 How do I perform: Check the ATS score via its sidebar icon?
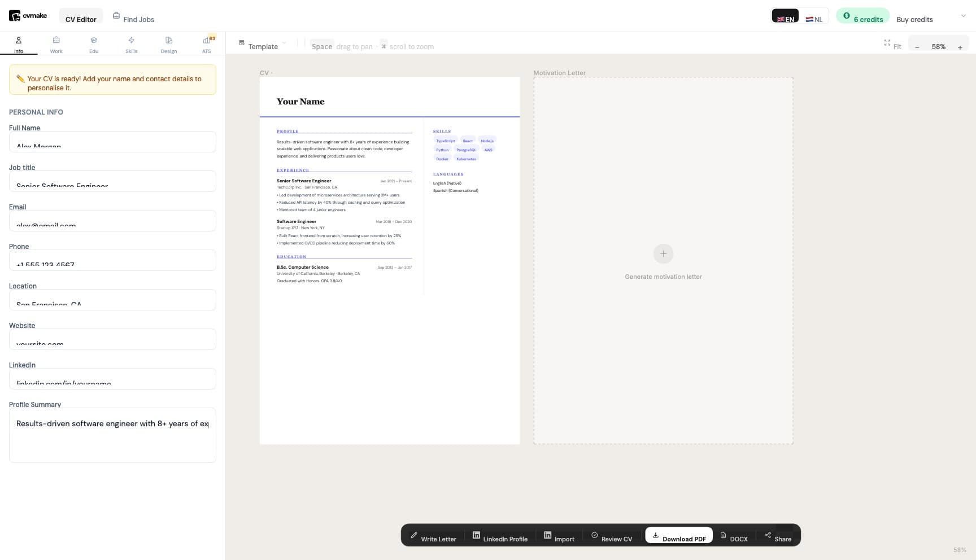pyautogui.click(x=206, y=44)
